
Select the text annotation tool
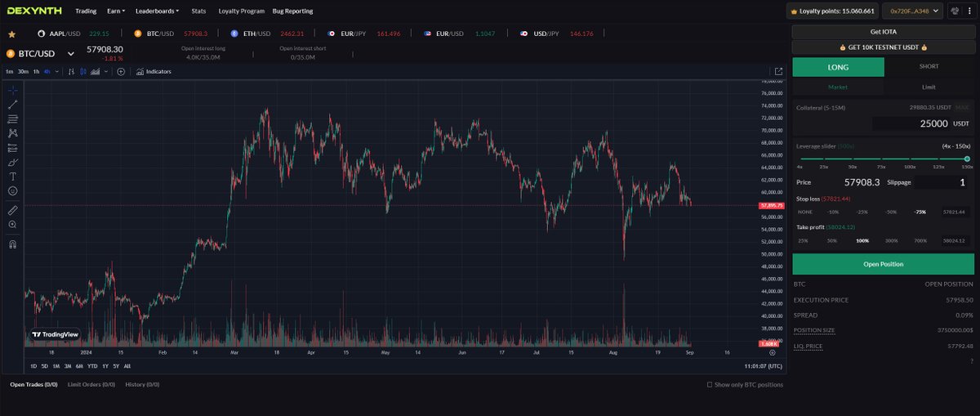[x=13, y=176]
